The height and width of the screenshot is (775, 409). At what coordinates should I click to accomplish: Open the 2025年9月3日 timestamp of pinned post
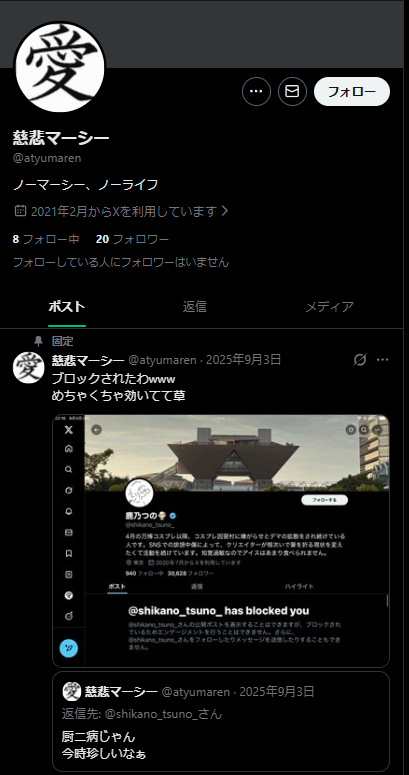coord(243,360)
